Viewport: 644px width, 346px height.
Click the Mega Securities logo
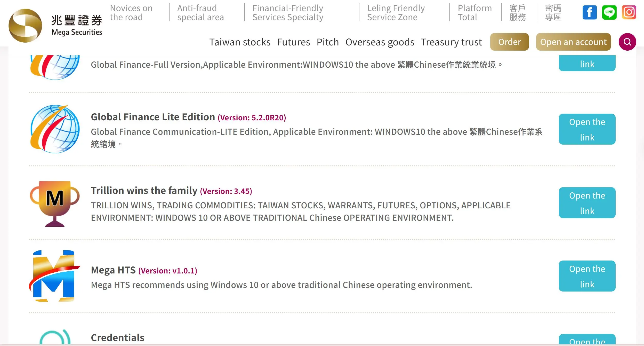[55, 25]
